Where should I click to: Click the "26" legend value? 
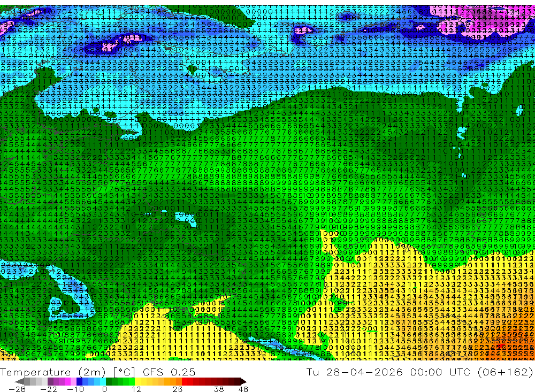tap(178, 389)
